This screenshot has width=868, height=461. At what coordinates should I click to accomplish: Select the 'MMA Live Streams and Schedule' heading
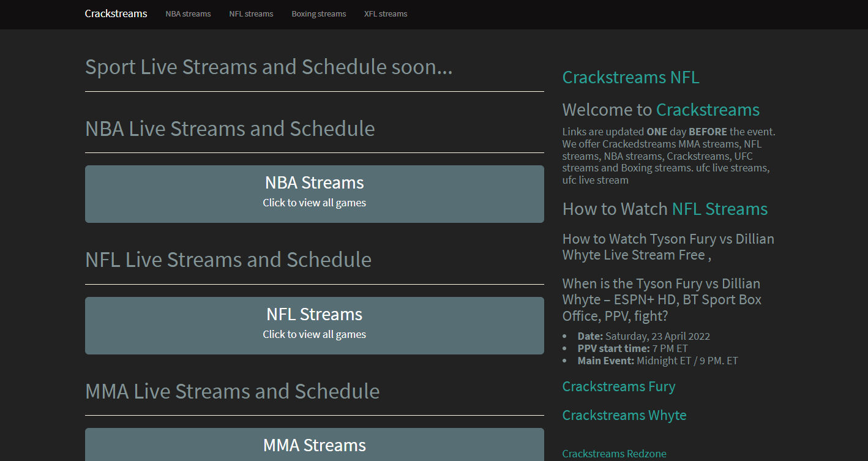pyautogui.click(x=233, y=391)
